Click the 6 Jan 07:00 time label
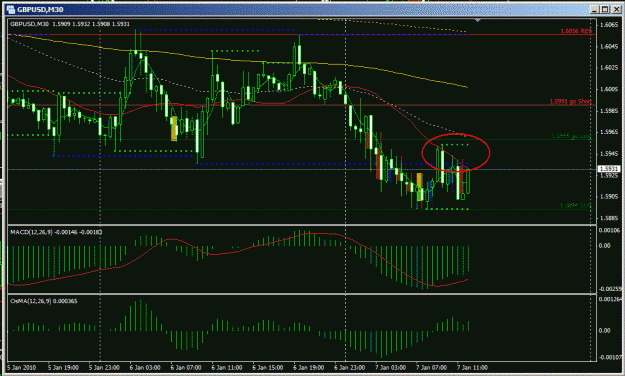Screen dimensions: 625x376 coord(186,367)
